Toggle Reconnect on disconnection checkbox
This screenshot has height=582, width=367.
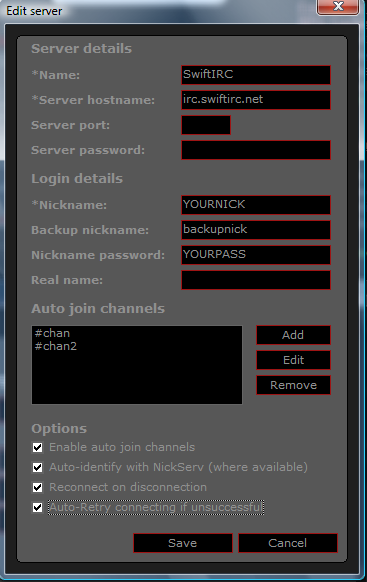pos(37,487)
